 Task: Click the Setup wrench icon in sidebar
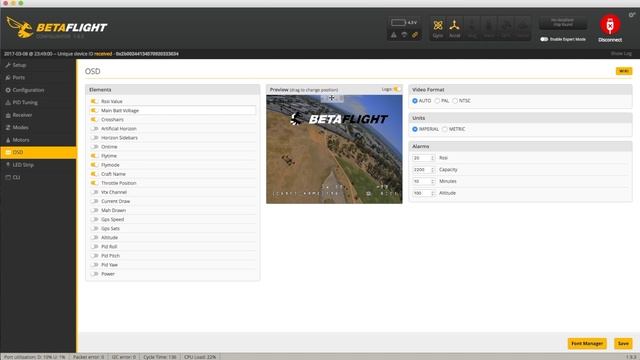[8, 65]
